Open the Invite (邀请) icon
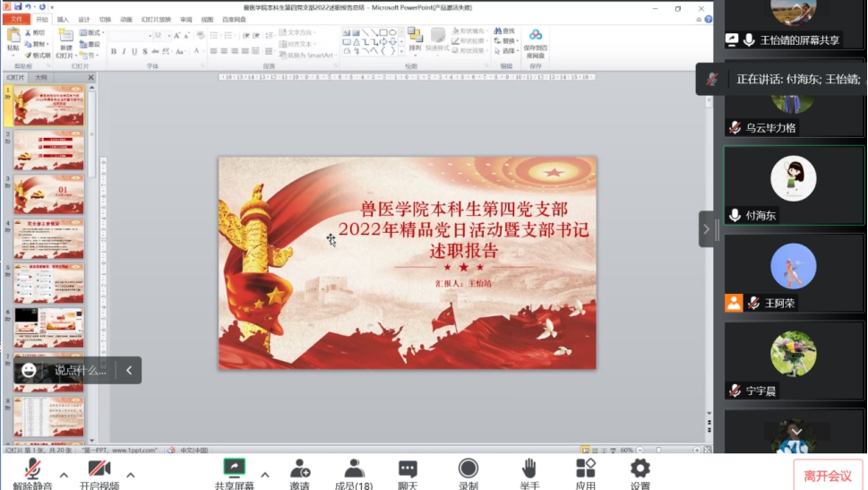The height and width of the screenshot is (490, 868). (299, 469)
